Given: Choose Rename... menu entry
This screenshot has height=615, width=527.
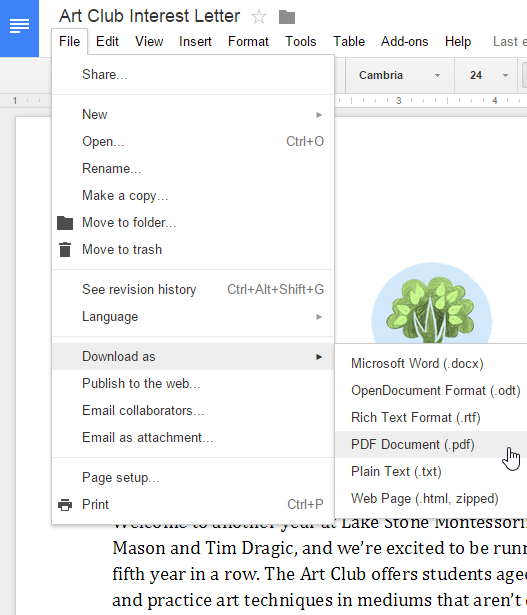Looking at the screenshot, I should tap(193, 169).
